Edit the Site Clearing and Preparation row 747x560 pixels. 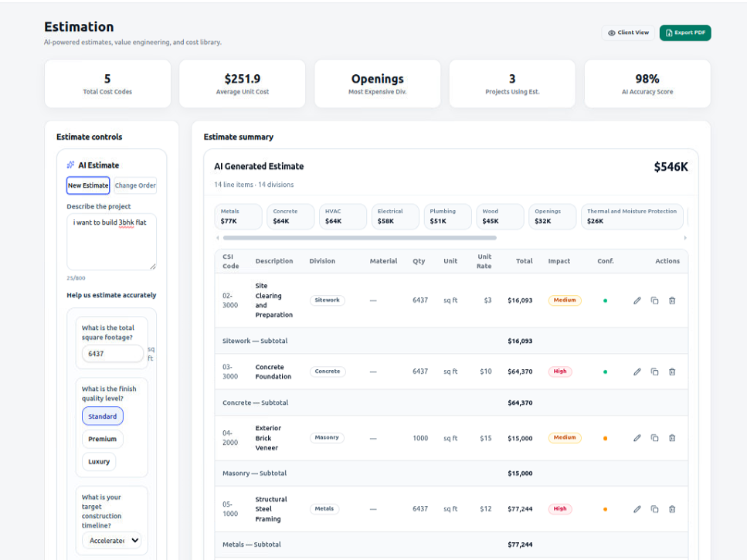[637, 300]
